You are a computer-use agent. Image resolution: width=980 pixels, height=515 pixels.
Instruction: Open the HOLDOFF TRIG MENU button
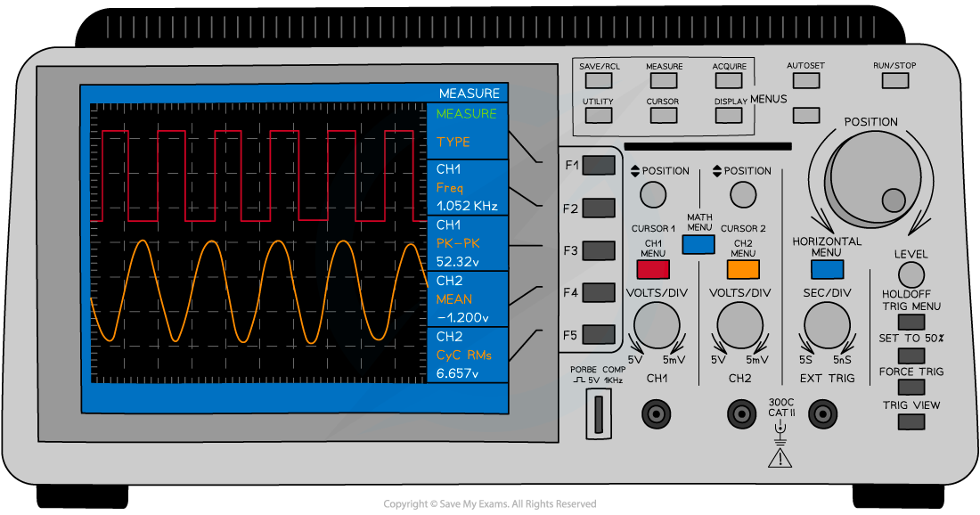pos(911,323)
